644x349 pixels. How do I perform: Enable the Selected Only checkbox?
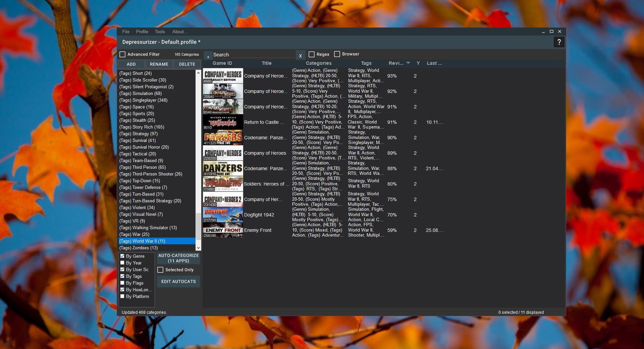pyautogui.click(x=161, y=270)
